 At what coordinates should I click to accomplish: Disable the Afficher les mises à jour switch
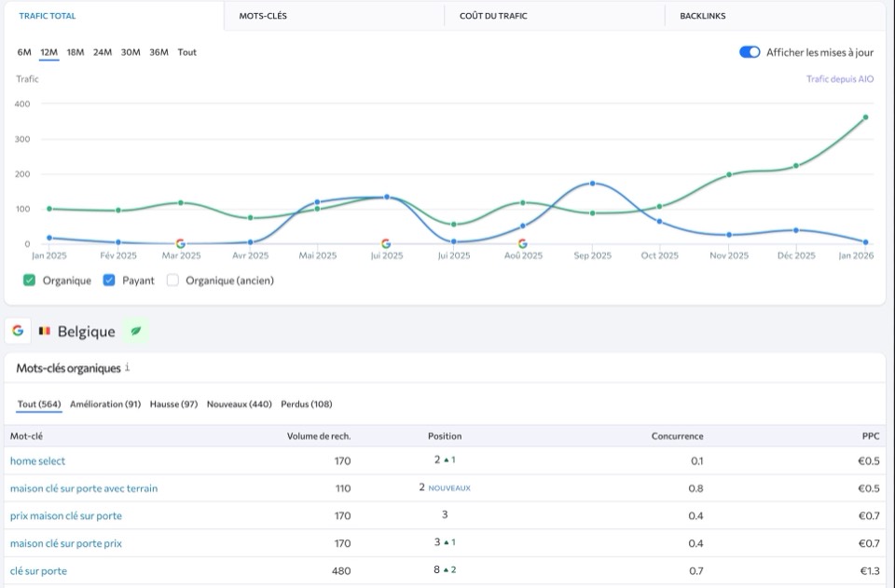pos(750,52)
